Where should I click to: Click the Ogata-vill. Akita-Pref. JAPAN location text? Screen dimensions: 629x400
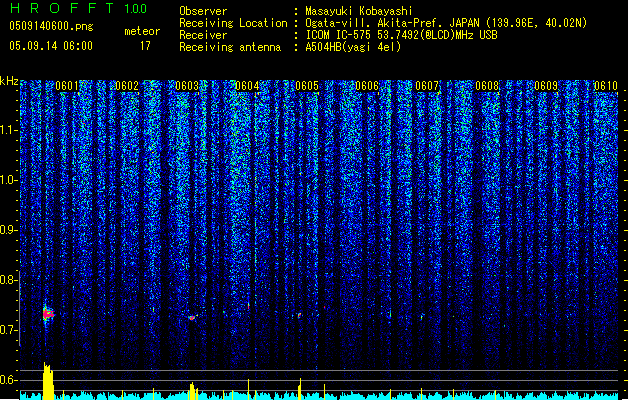(x=446, y=23)
